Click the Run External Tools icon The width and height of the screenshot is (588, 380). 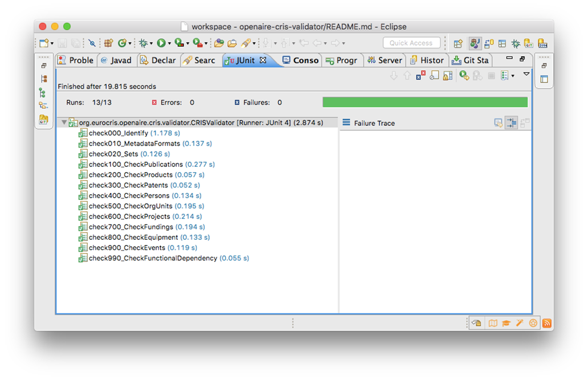(197, 43)
